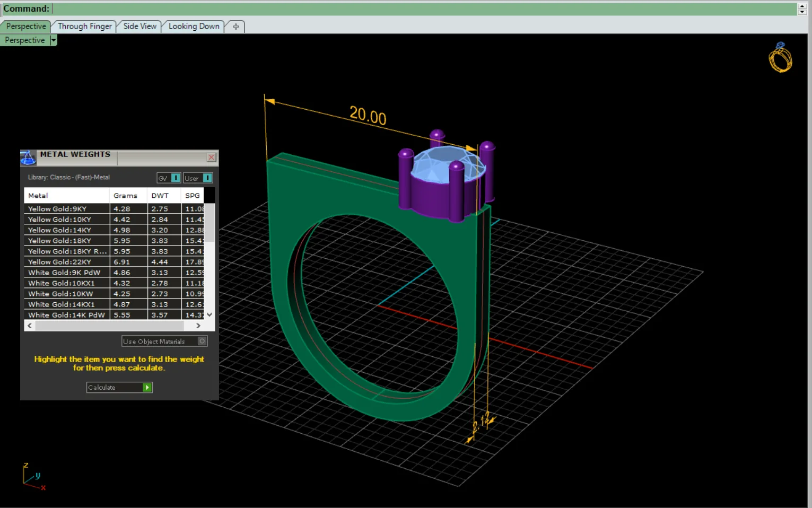Enable Use Object Materials option
812x508 pixels.
coord(202,341)
